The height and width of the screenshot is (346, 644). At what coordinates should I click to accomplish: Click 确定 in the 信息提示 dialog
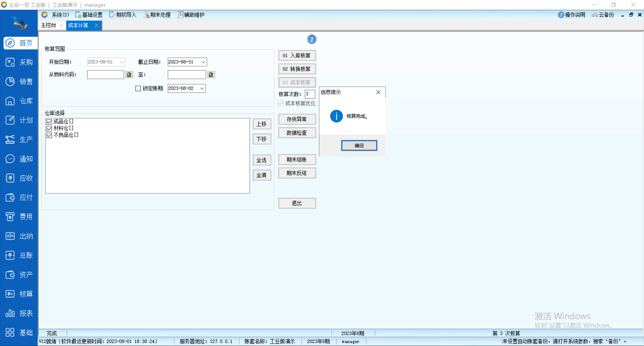pyautogui.click(x=359, y=146)
